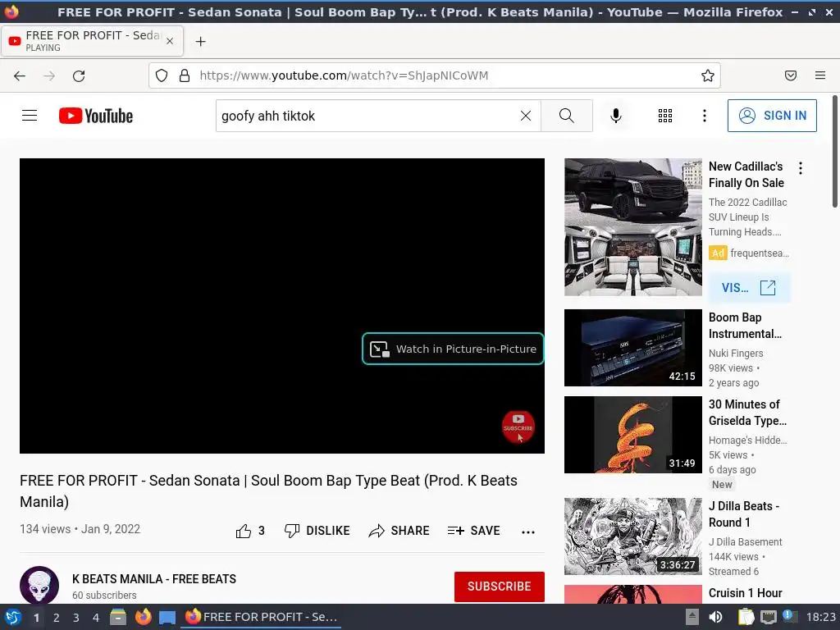This screenshot has width=840, height=630.
Task: Switch to workspace 2
Action: (57, 618)
